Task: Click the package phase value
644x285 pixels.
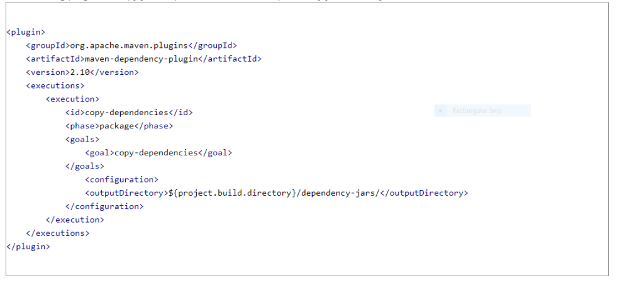Action: [x=117, y=126]
